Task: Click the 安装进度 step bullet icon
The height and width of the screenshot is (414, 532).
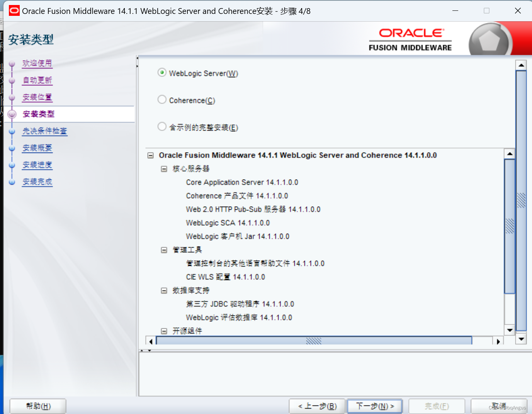Action: click(12, 165)
